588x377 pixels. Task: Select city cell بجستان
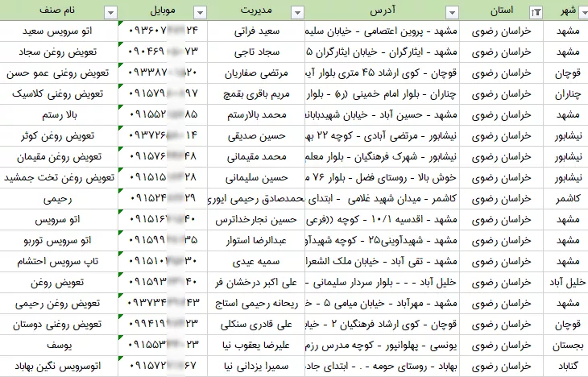(566, 346)
